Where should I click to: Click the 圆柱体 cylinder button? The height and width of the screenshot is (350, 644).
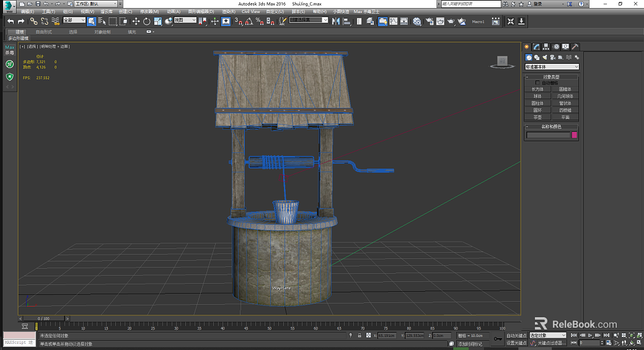[x=537, y=103]
